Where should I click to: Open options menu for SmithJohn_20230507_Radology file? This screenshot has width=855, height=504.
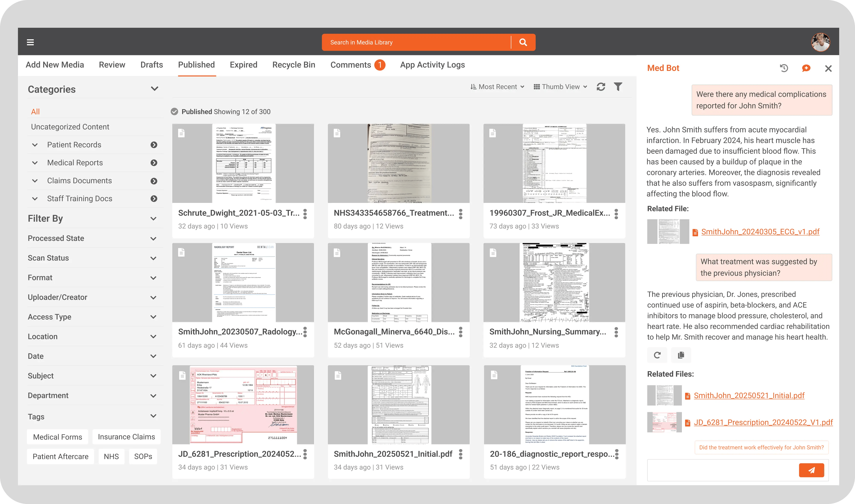(x=305, y=332)
